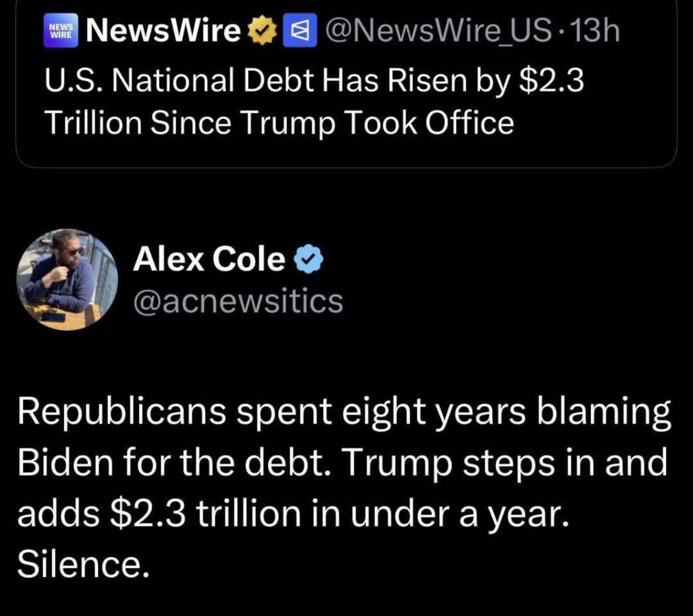Open the NewsWire display name
This screenshot has height=616, width=693.
pos(164,31)
